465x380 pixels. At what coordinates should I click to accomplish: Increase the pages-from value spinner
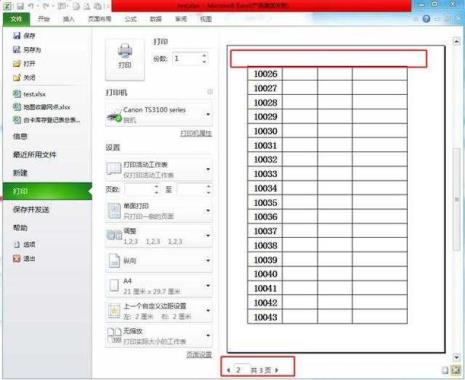point(156,187)
